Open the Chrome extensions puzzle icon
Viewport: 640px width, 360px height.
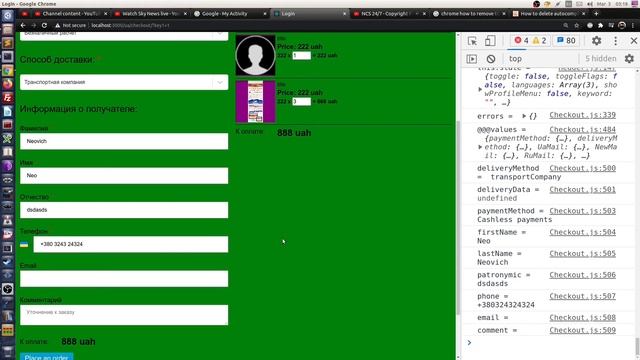(x=600, y=25)
